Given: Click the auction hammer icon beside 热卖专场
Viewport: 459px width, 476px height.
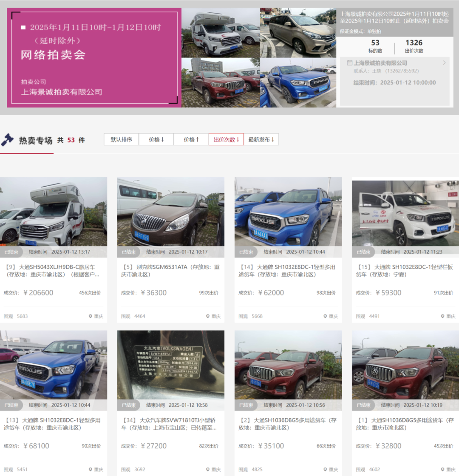Looking at the screenshot, I should pos(7,140).
